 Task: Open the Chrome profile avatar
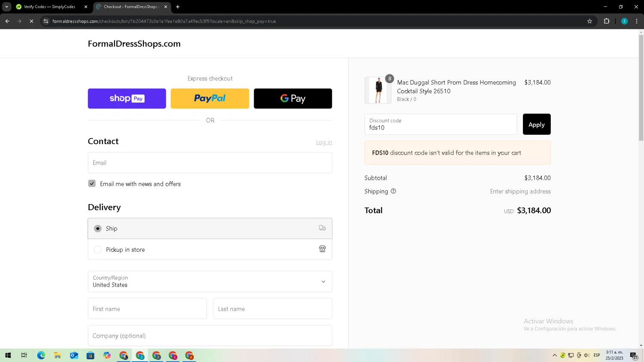(625, 21)
